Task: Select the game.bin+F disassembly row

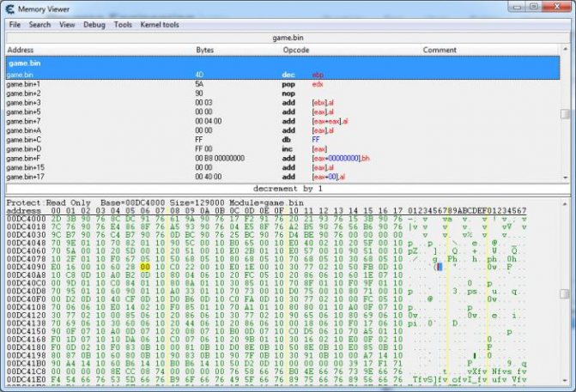Action: coord(283,159)
